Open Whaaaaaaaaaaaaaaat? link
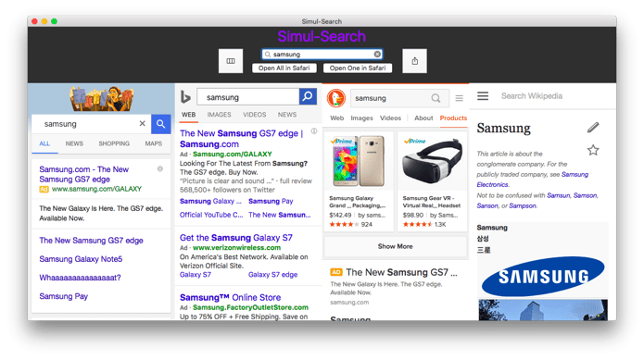This screenshot has width=644, height=360. 80,278
